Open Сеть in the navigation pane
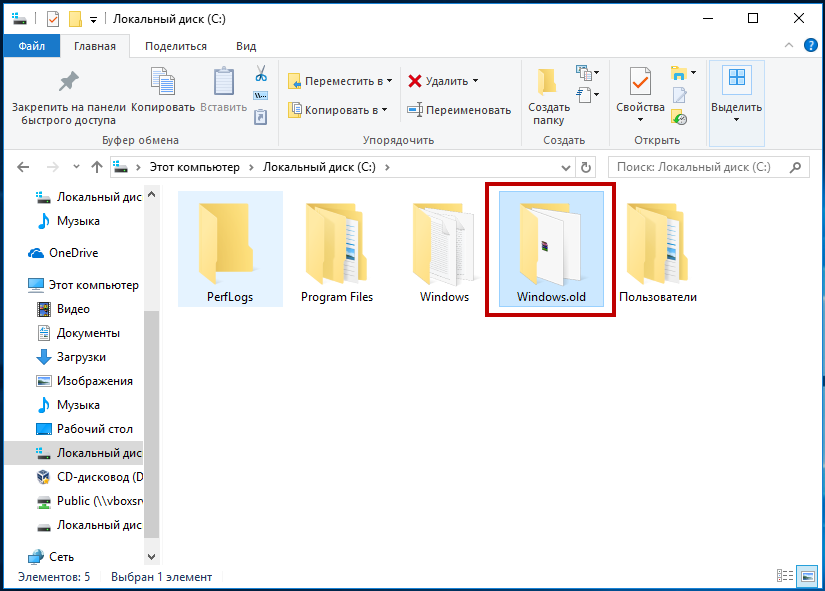 (51, 557)
